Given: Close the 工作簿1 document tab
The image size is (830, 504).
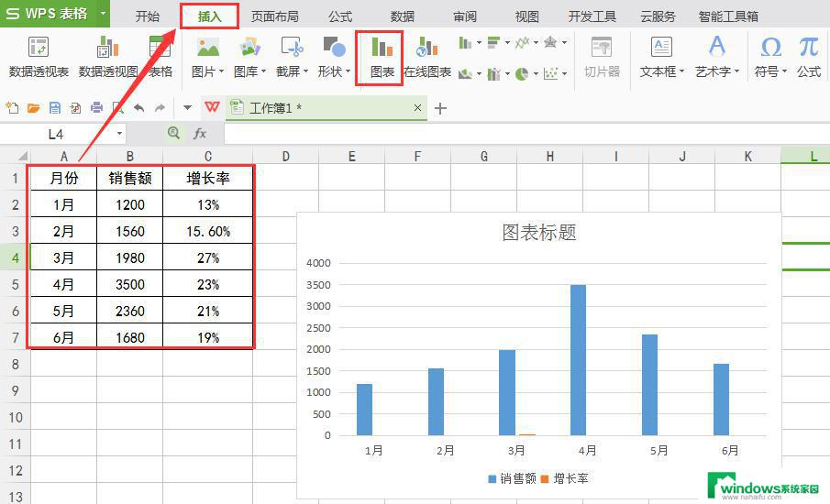Looking at the screenshot, I should 417,108.
